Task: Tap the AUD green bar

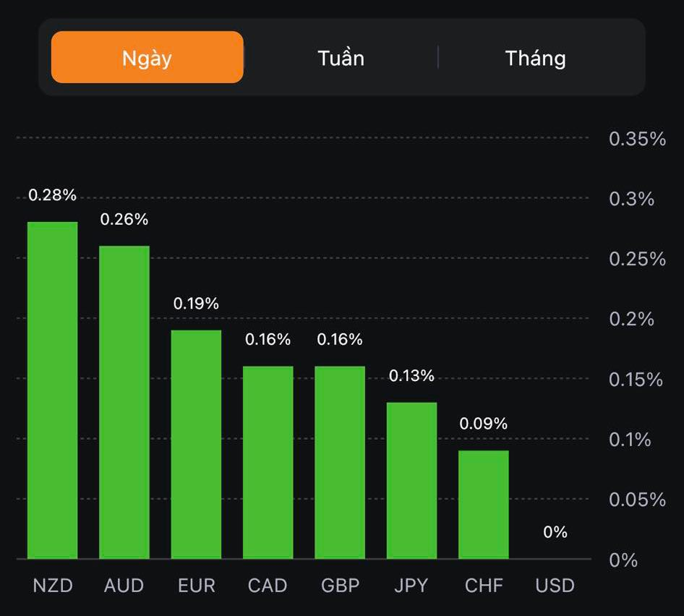Action: click(x=124, y=402)
